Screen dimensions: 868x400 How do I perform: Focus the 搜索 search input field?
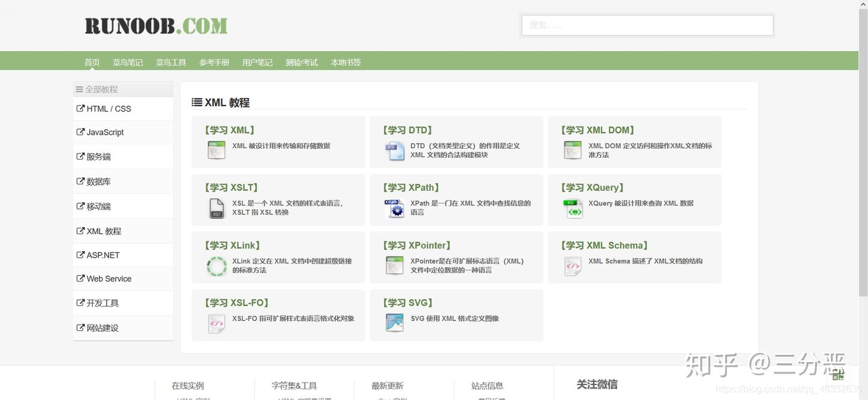tap(647, 25)
